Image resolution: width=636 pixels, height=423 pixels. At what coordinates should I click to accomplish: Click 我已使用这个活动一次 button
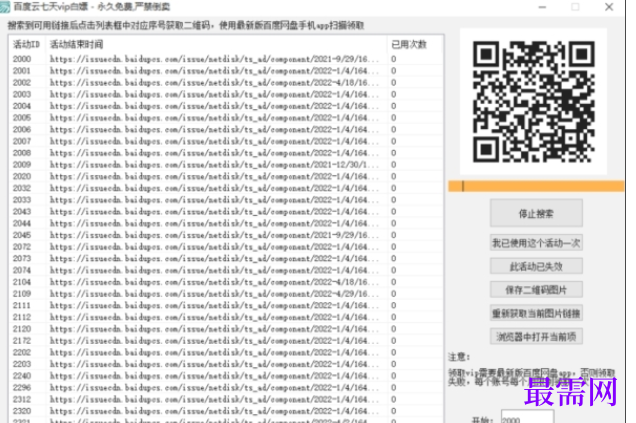pos(536,243)
